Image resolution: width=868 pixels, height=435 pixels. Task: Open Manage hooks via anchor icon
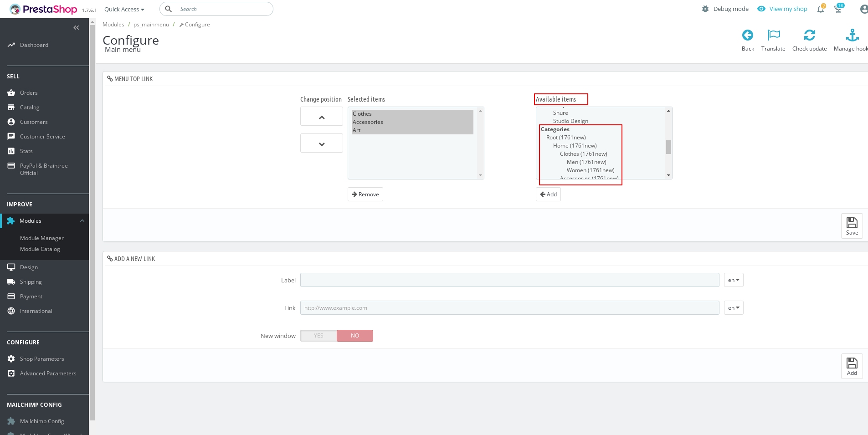click(851, 35)
